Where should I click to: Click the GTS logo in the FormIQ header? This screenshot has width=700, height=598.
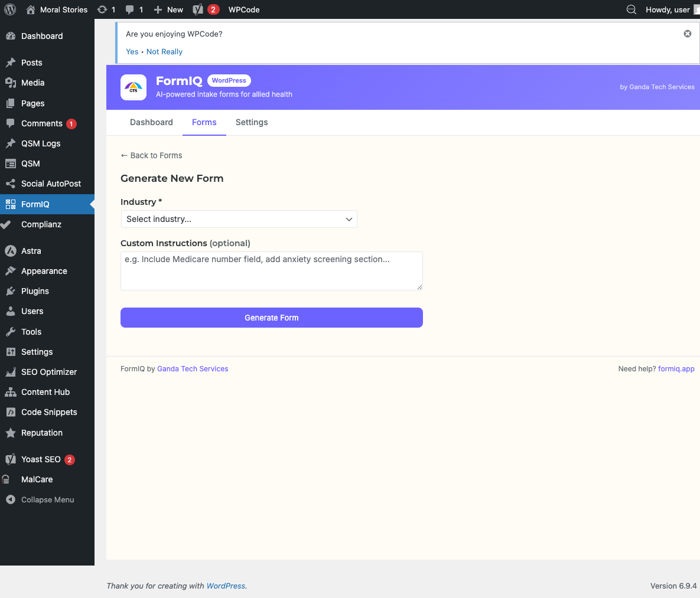coord(134,87)
